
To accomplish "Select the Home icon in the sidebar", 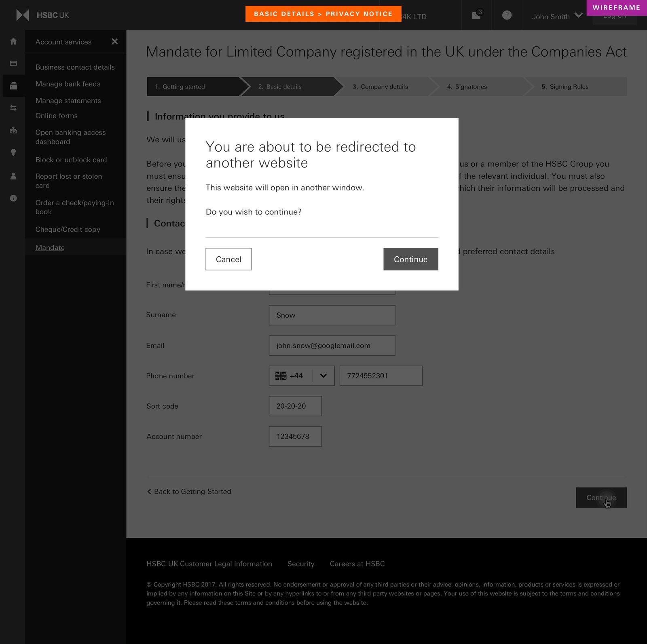I will 13,41.
